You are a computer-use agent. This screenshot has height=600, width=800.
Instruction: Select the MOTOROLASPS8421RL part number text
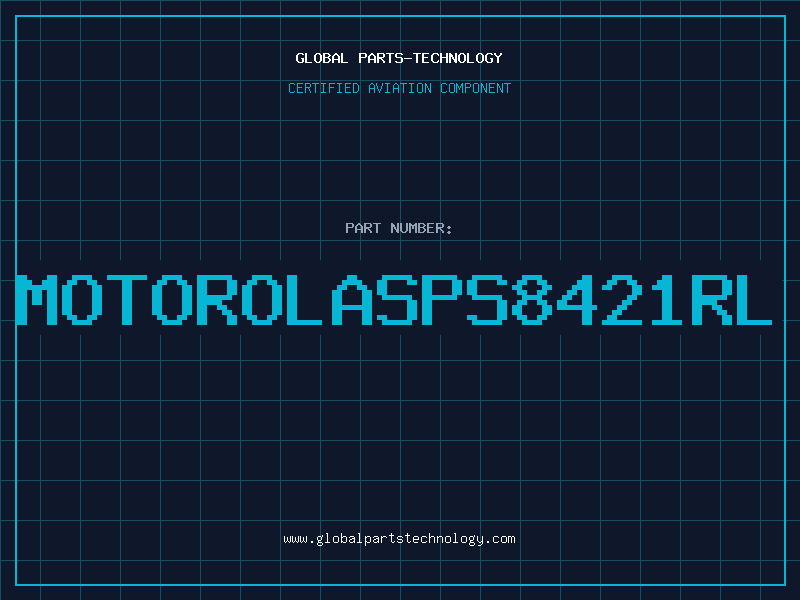click(x=394, y=300)
